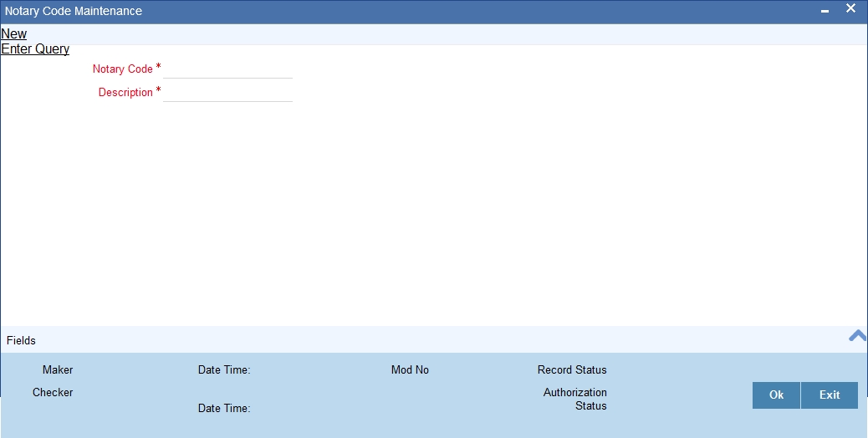The image size is (868, 438).
Task: Click the Ok button
Action: pyautogui.click(x=776, y=395)
